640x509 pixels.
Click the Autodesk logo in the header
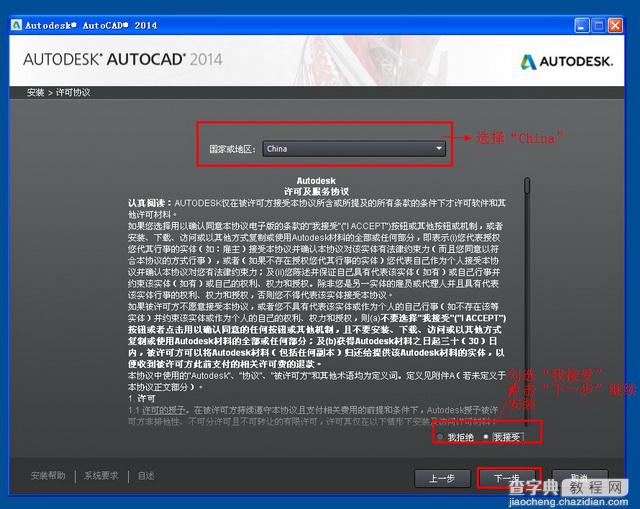click(x=567, y=62)
